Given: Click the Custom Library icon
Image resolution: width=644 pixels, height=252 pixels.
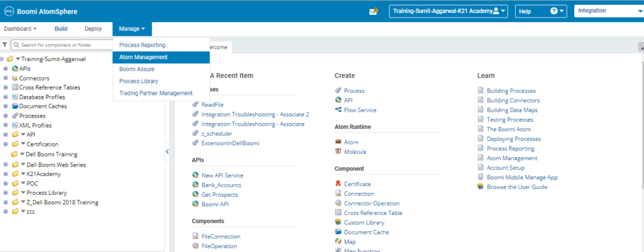Looking at the screenshot, I should [338, 222].
